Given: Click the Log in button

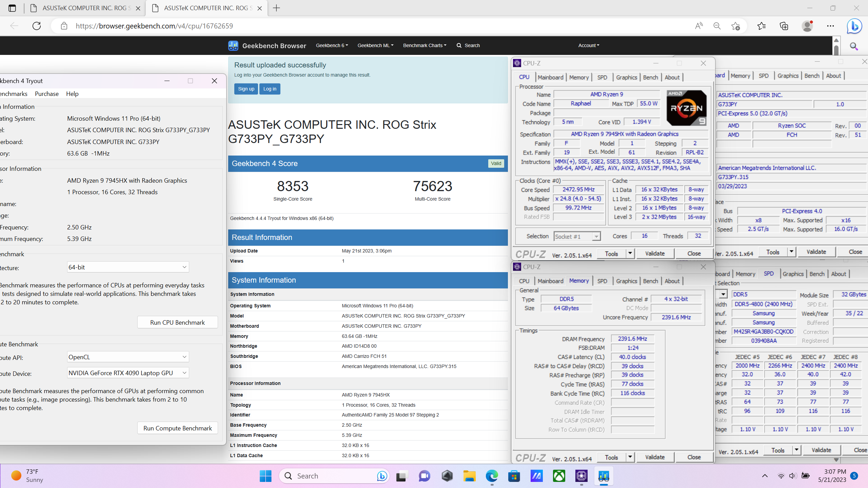Looking at the screenshot, I should click(270, 89).
